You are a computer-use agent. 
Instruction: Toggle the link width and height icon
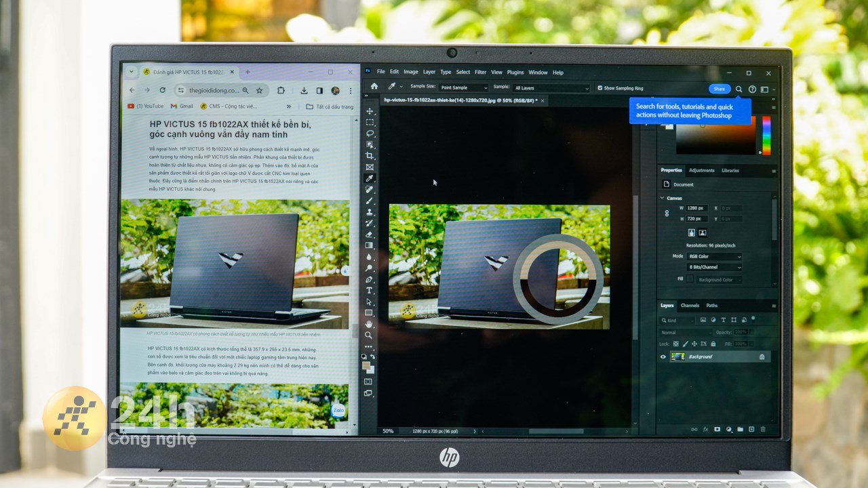pos(667,213)
